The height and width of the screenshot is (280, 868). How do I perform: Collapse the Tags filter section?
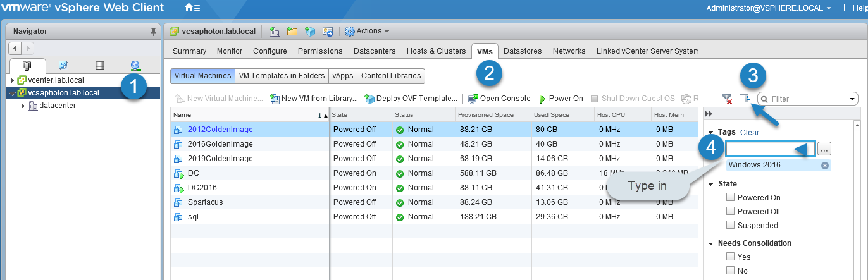coord(711,133)
